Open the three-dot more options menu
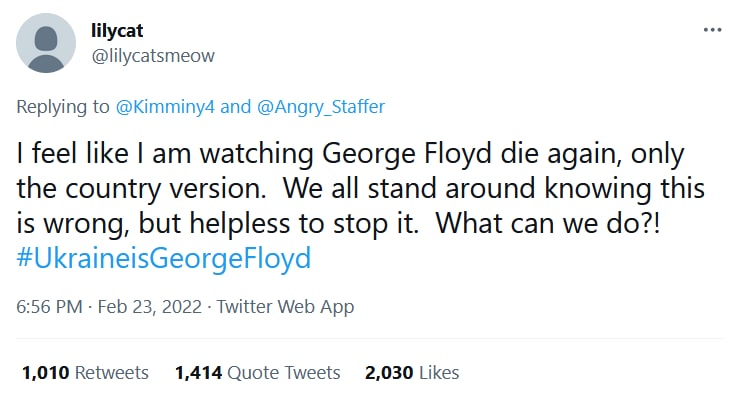 click(712, 30)
